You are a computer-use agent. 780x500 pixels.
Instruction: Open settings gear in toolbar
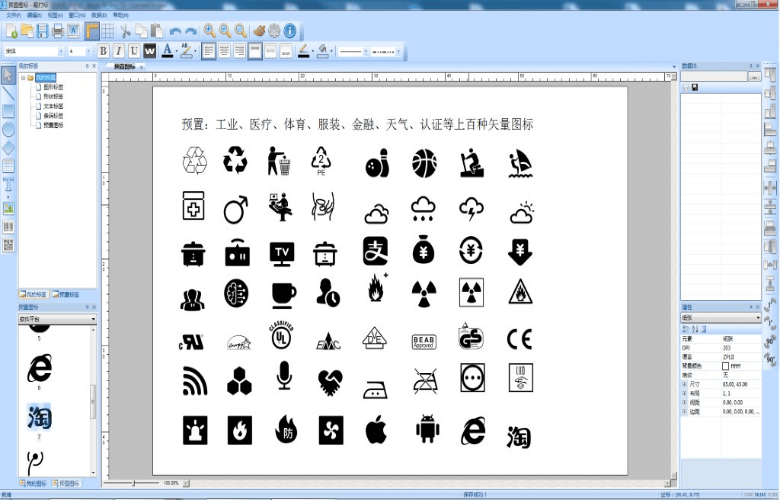pos(274,31)
